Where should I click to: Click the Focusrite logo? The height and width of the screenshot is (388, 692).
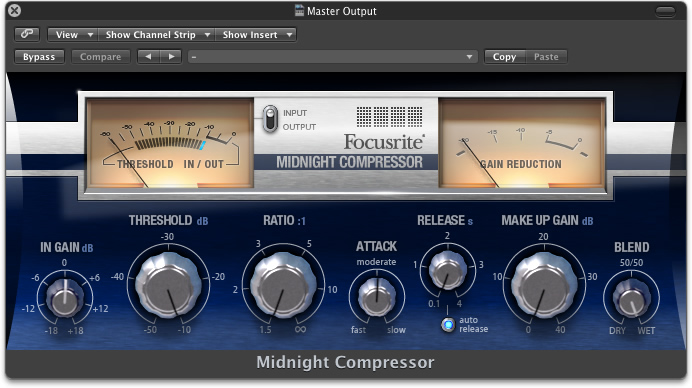384,142
